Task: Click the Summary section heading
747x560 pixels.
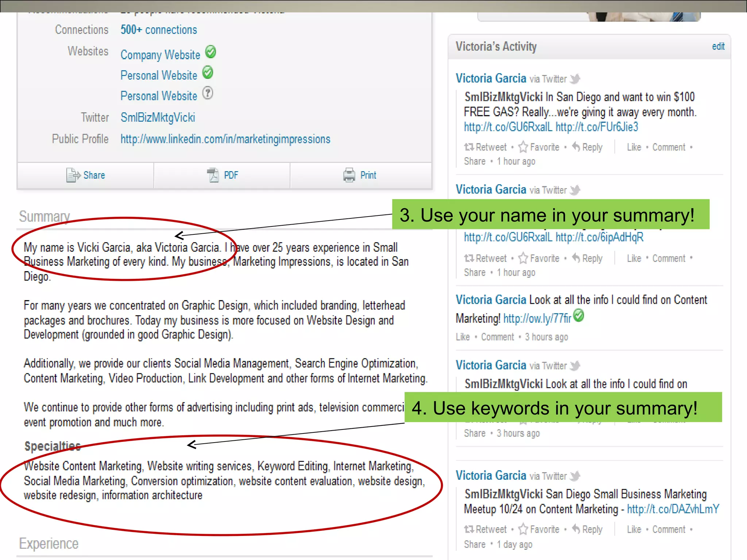Action: 44,217
